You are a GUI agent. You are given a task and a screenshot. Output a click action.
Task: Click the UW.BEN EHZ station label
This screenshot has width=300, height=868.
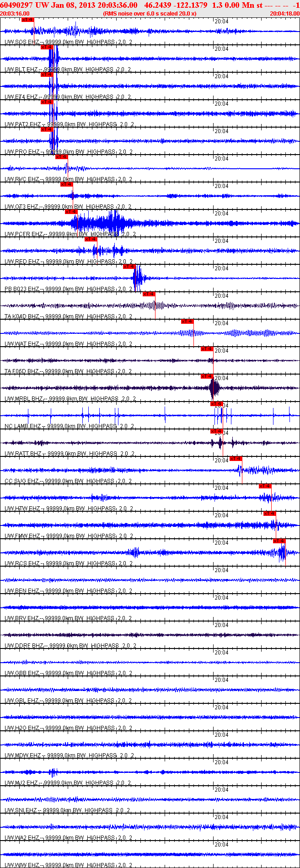(x=22, y=591)
